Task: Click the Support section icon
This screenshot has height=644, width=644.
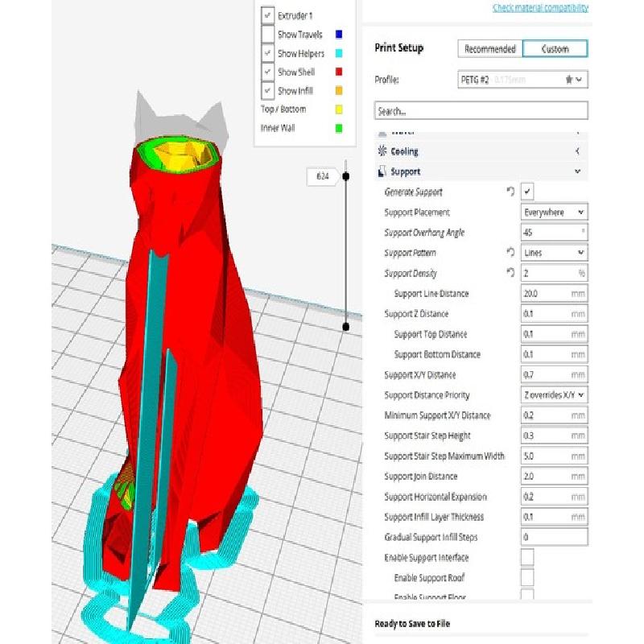Action: pyautogui.click(x=382, y=171)
